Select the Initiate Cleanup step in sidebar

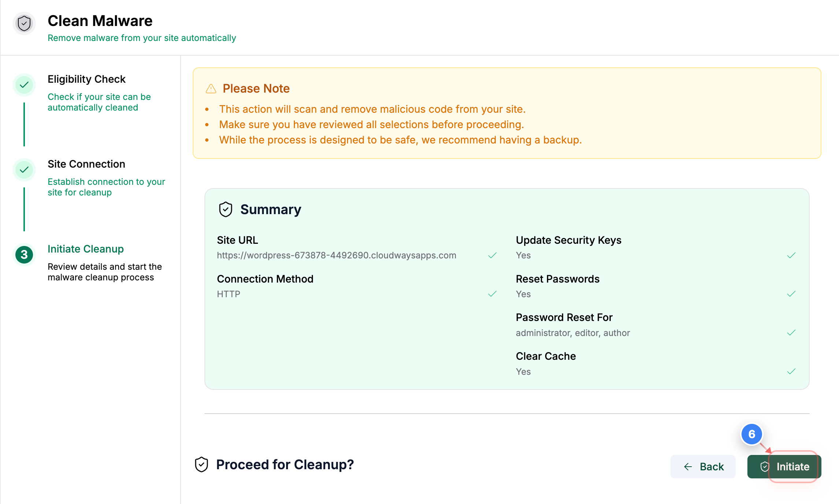(86, 249)
